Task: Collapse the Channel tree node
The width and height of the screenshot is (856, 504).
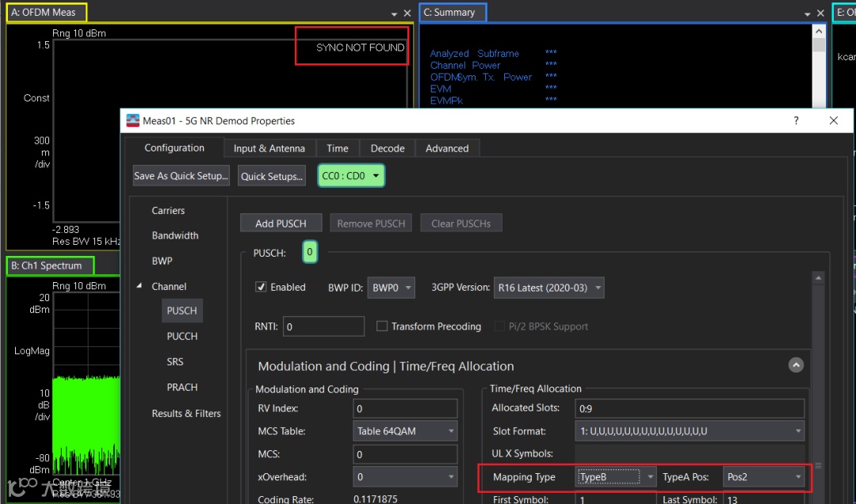Action: pos(139,286)
